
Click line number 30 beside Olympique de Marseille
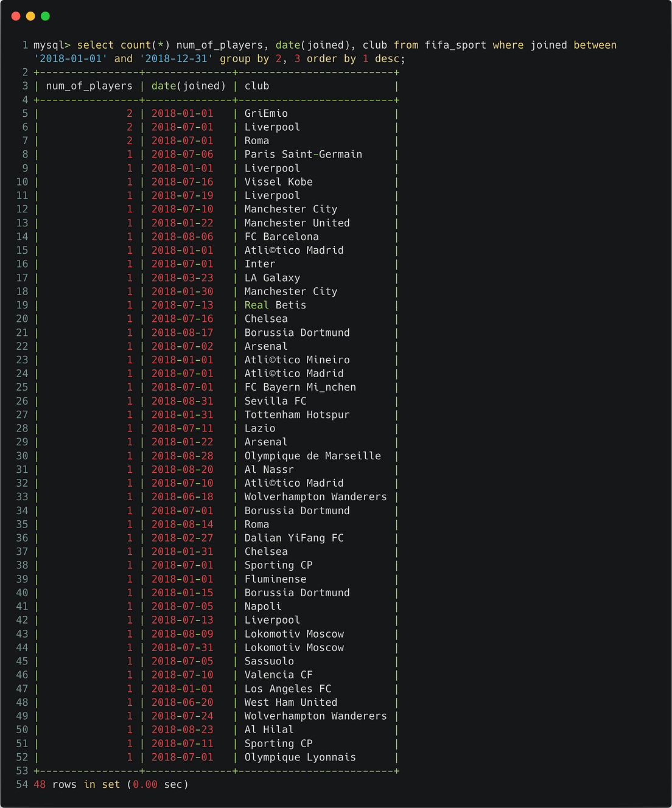tap(21, 456)
